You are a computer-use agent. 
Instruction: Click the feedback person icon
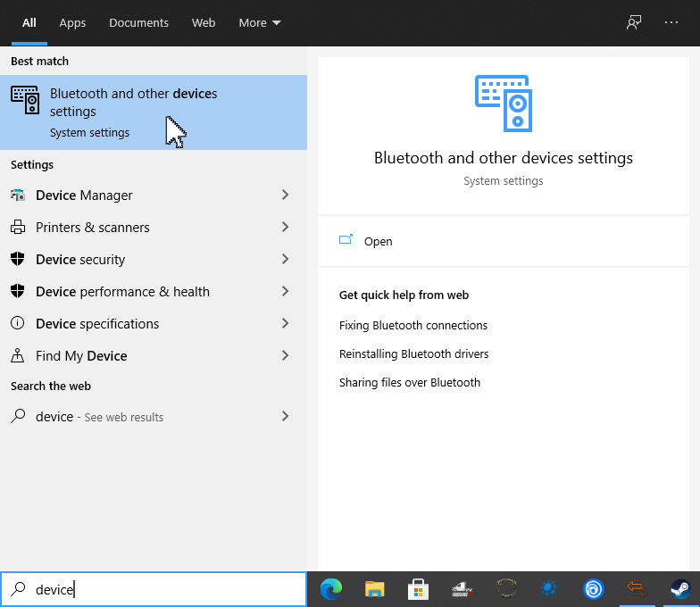point(634,22)
